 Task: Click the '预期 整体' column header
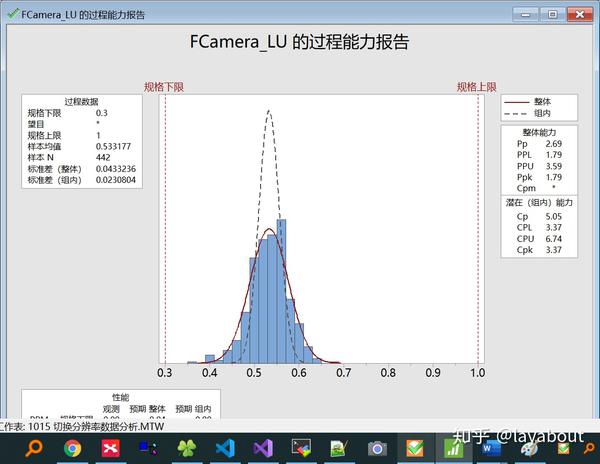coord(147,409)
